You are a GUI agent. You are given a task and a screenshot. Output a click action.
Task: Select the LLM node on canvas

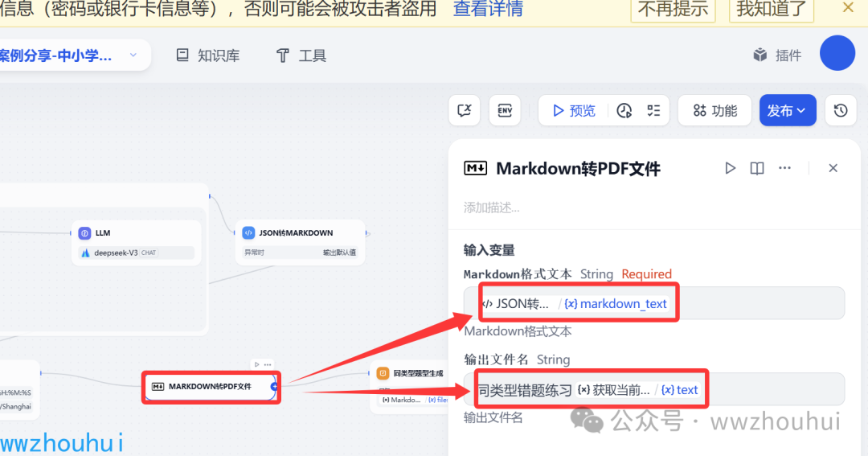(x=136, y=243)
